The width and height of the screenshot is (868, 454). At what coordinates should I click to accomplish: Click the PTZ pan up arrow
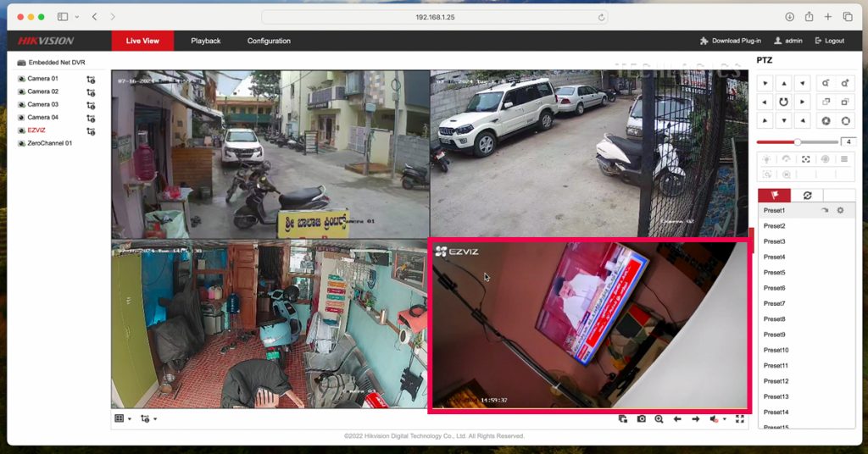784,83
